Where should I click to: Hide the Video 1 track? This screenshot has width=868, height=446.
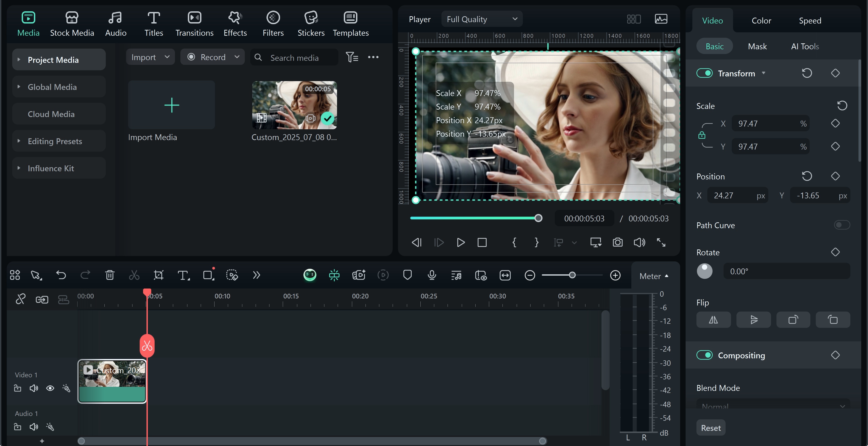click(50, 388)
